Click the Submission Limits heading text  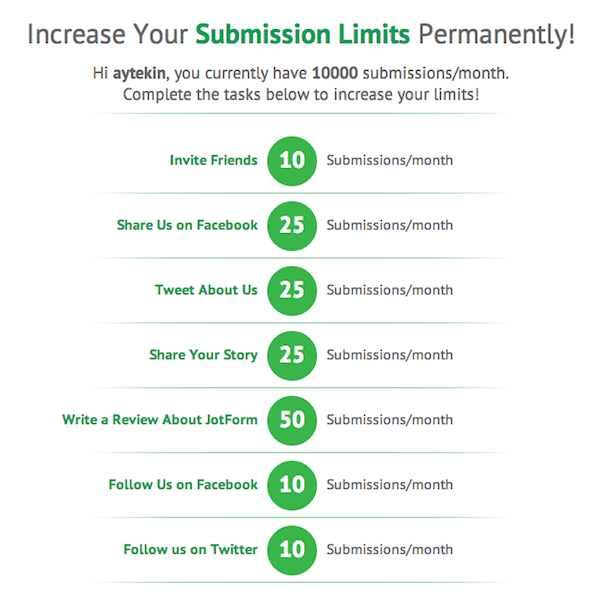(302, 35)
